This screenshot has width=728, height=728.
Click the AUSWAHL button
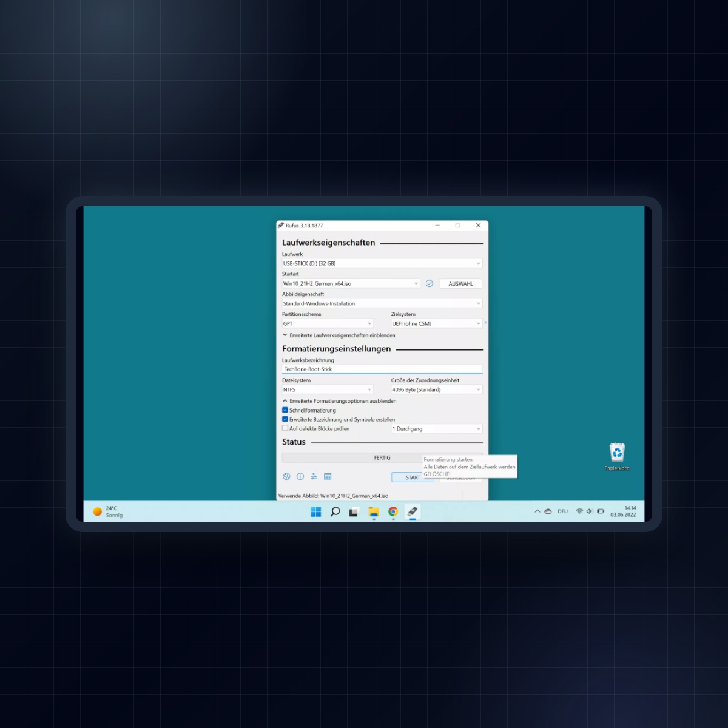[x=460, y=284]
